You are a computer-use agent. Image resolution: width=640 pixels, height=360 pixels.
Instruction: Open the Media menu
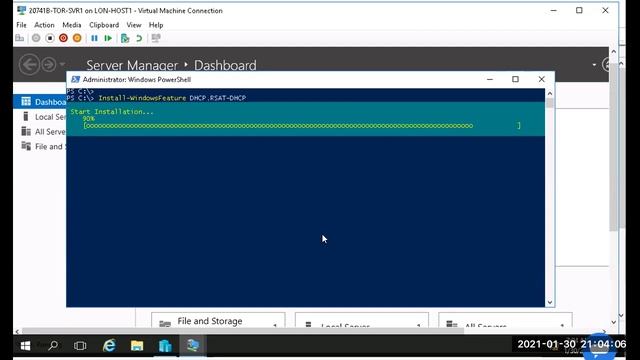click(71, 25)
